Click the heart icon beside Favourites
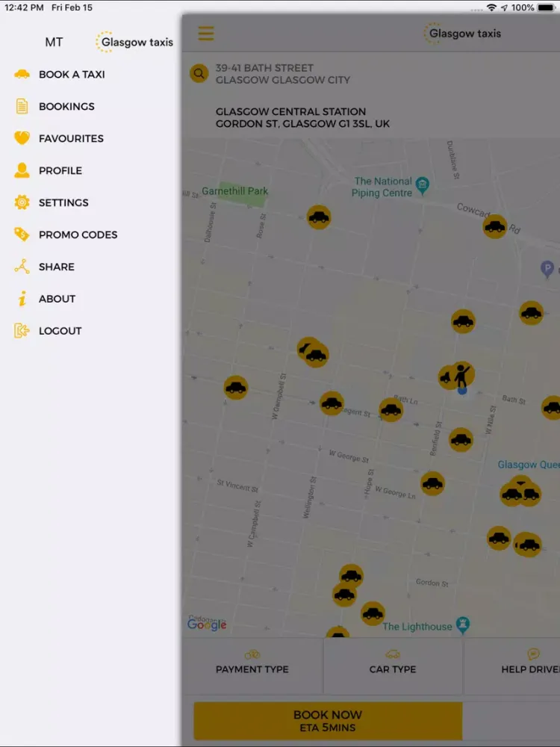 pos(22,138)
